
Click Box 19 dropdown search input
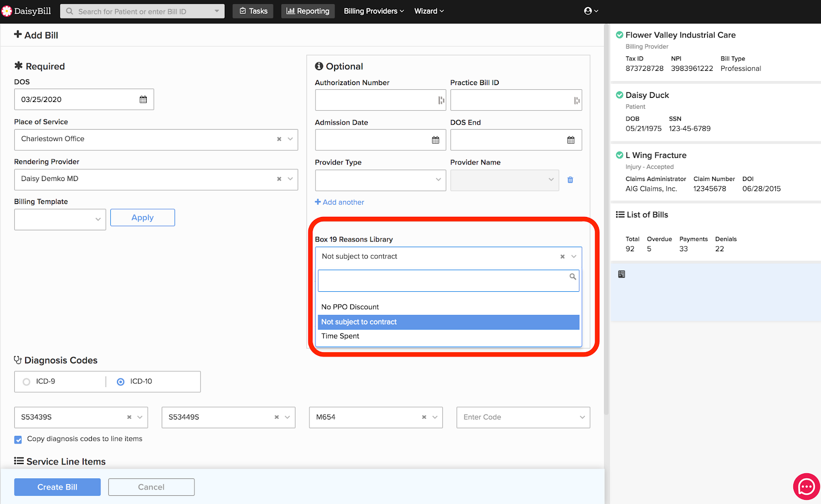click(x=448, y=281)
